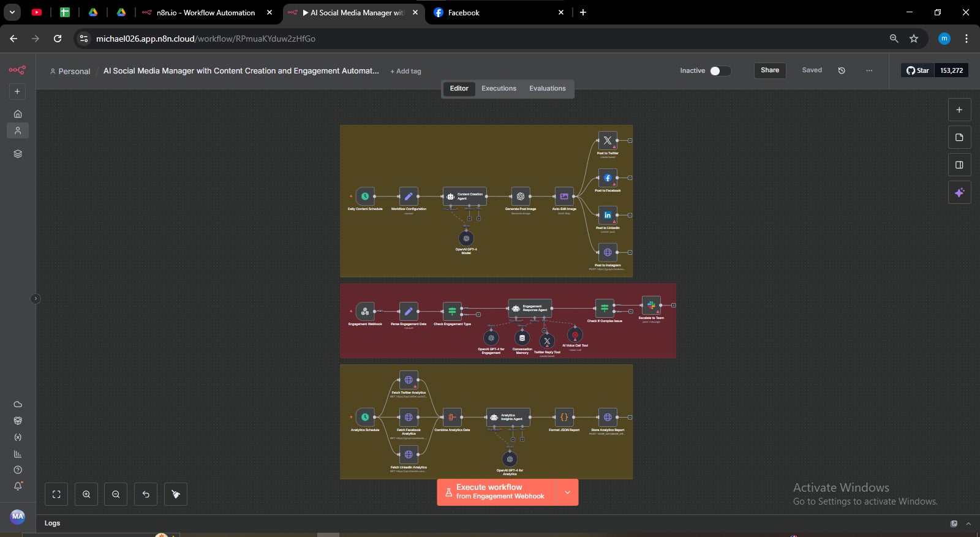Open the Engagement Webhook node
The height and width of the screenshot is (537, 980).
[365, 312]
